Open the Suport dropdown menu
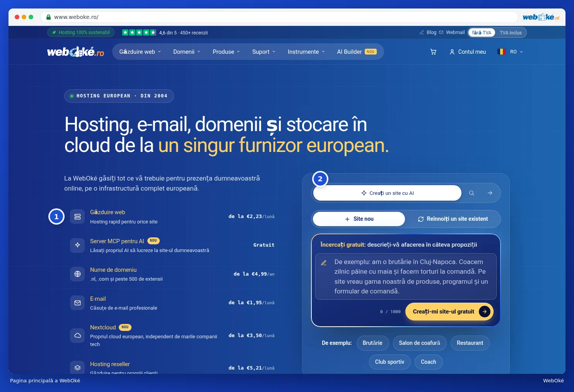 pos(264,52)
